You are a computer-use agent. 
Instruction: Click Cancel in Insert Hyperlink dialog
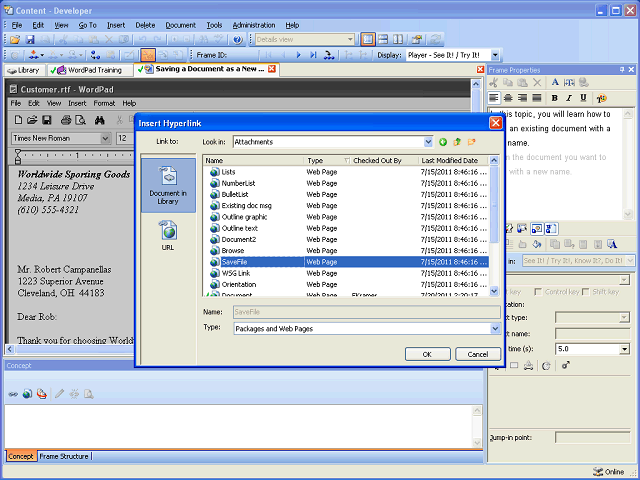coord(477,354)
